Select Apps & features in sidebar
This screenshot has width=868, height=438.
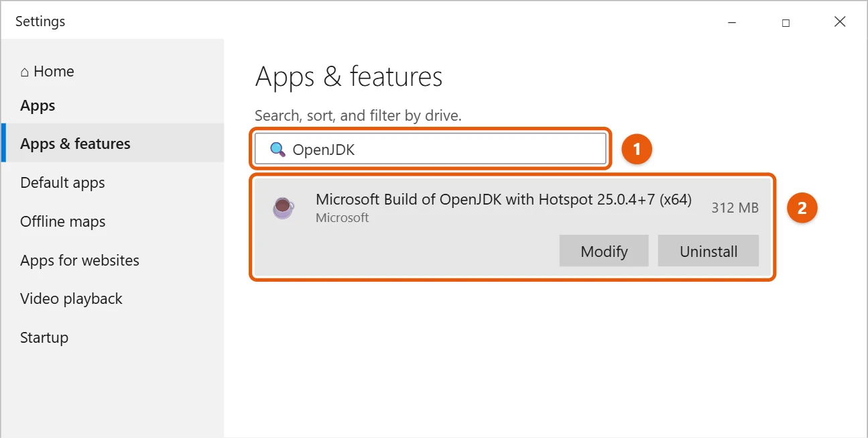click(113, 144)
